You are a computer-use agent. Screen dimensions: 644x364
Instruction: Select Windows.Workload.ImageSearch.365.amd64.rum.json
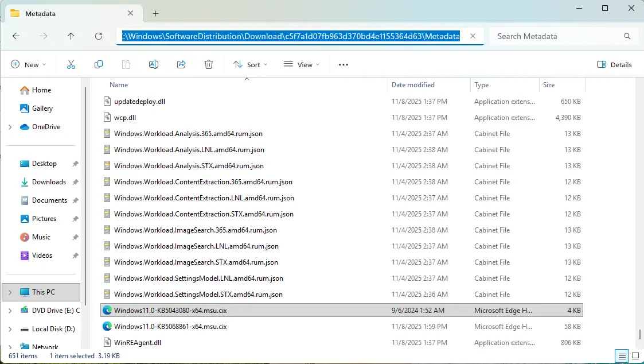[342, 230]
